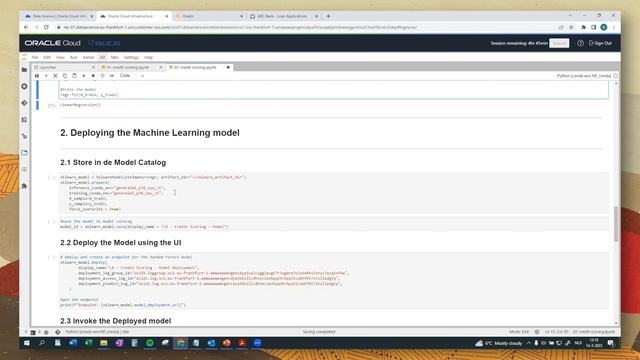Image resolution: width=640 pixels, height=360 pixels.
Task: Open the cell type Code dropdown
Action: tap(131, 76)
